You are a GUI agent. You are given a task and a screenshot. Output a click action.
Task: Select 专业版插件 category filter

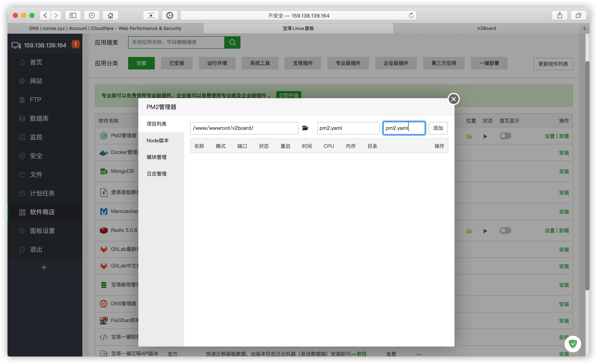coord(348,63)
